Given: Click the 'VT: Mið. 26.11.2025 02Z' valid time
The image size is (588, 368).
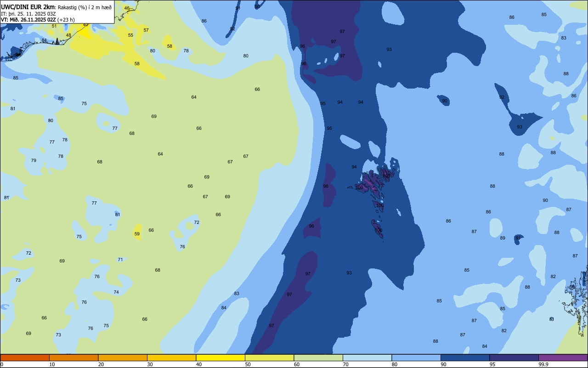Looking at the screenshot, I should (x=28, y=20).
